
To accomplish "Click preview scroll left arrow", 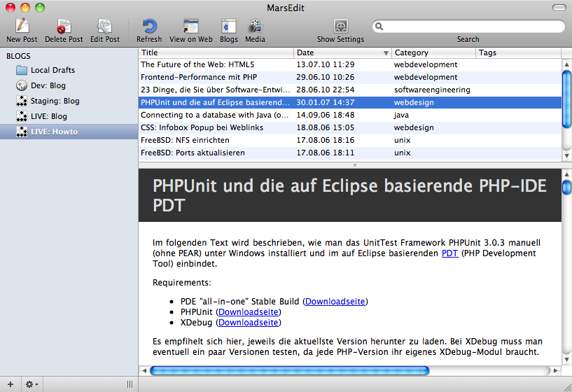I will coord(144,370).
